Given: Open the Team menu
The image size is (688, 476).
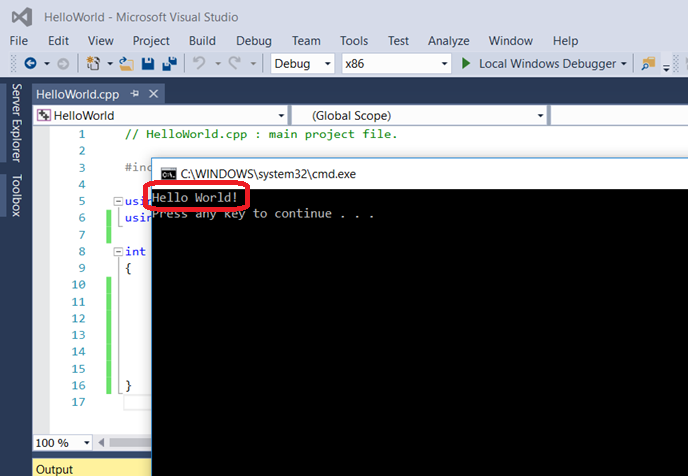Looking at the screenshot, I should [306, 41].
